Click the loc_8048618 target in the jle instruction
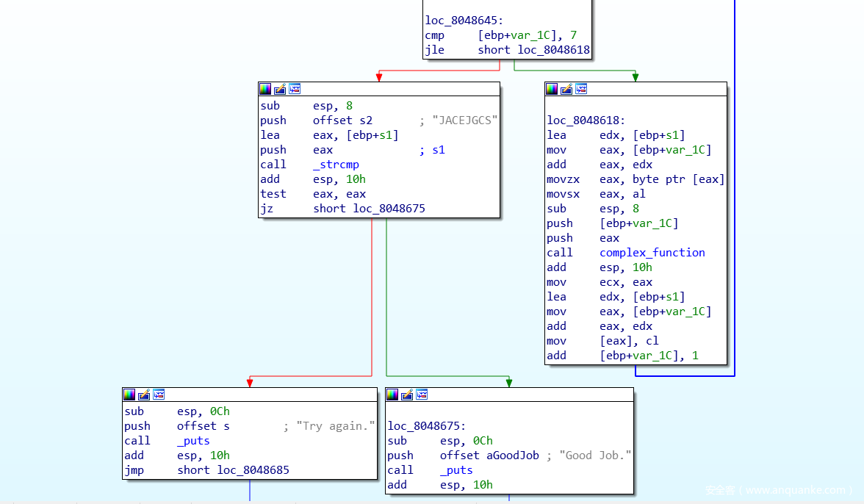This screenshot has width=864, height=504. [553, 50]
